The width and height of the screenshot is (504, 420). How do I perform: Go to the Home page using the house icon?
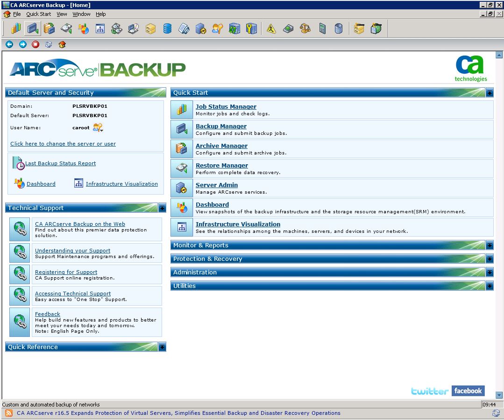click(62, 44)
